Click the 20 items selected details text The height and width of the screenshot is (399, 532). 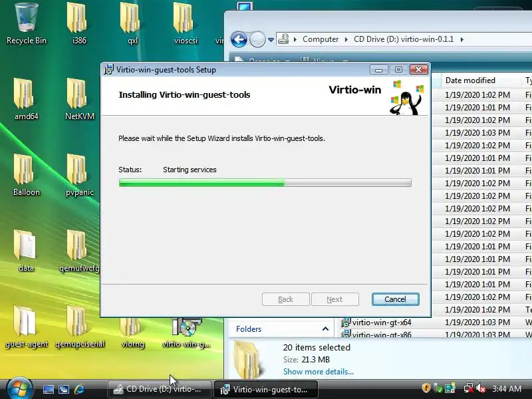(x=317, y=347)
